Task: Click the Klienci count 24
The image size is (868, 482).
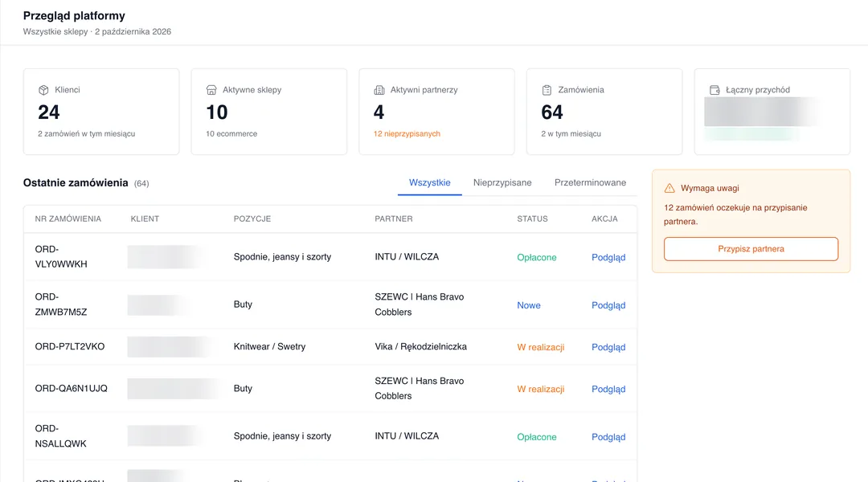Action: tap(49, 112)
